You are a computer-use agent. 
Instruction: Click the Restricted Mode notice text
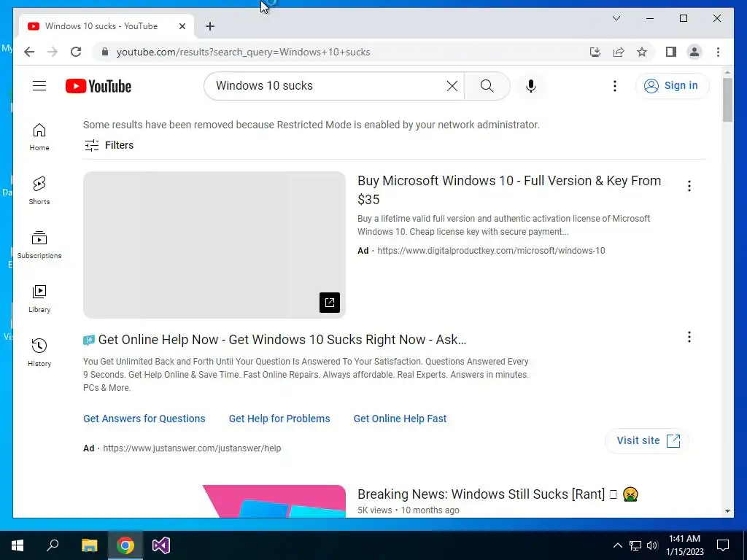pyautogui.click(x=311, y=125)
